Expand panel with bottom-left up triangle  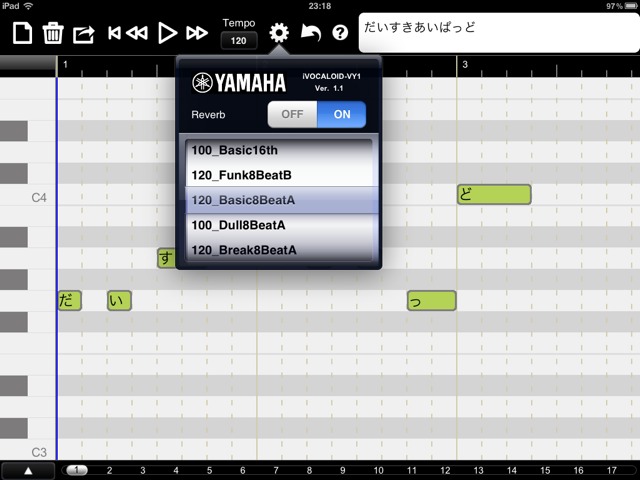point(28,471)
